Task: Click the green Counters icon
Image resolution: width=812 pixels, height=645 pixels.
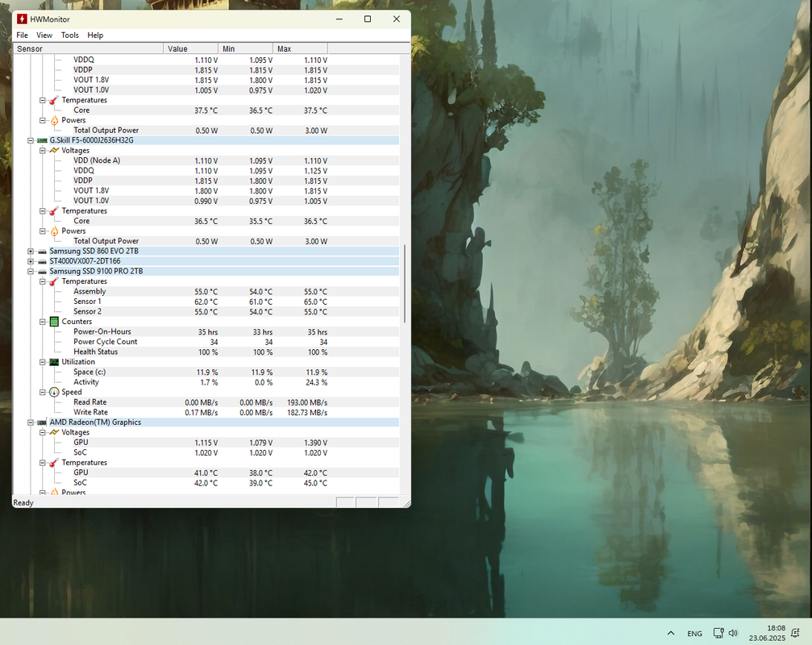Action: [54, 322]
